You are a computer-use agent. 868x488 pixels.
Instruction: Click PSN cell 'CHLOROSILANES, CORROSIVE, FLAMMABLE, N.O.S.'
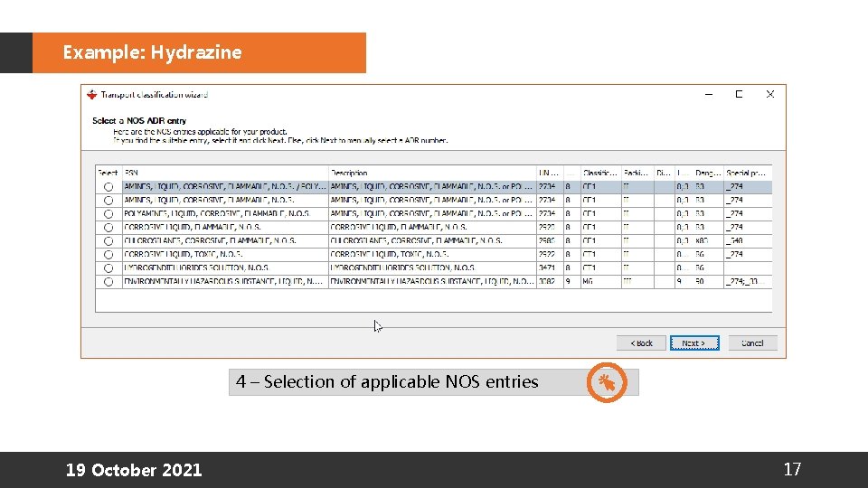coord(225,240)
